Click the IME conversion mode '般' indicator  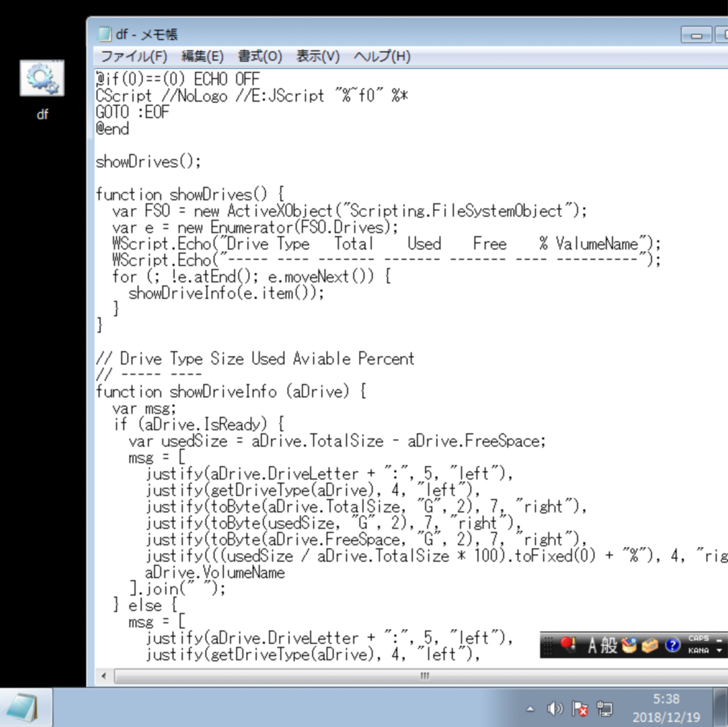coord(609,645)
